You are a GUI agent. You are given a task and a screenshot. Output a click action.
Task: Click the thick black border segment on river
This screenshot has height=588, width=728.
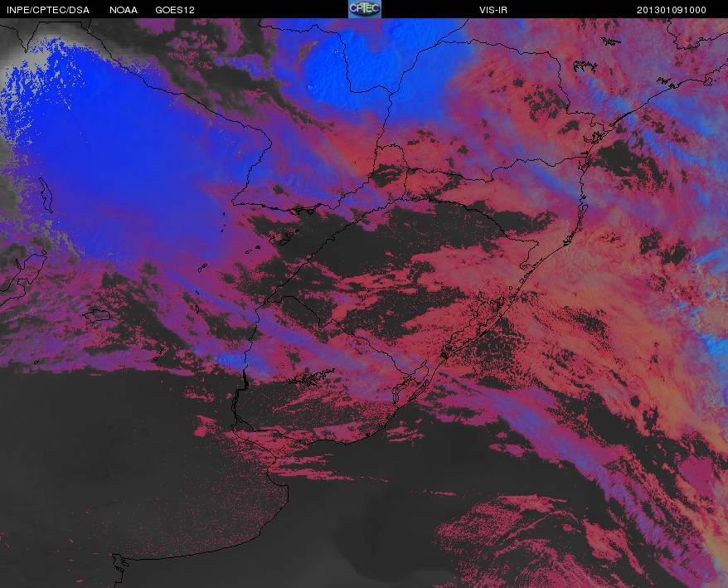[x=245, y=380]
